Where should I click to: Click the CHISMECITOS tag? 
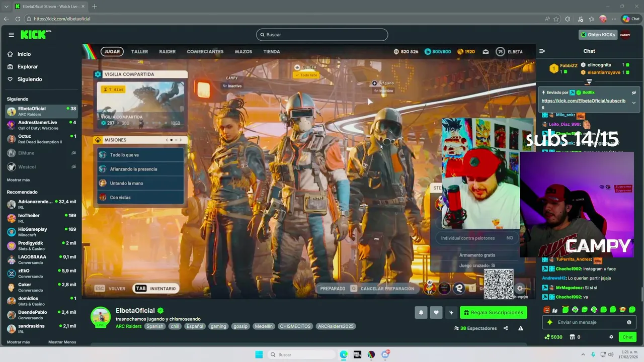(x=295, y=326)
